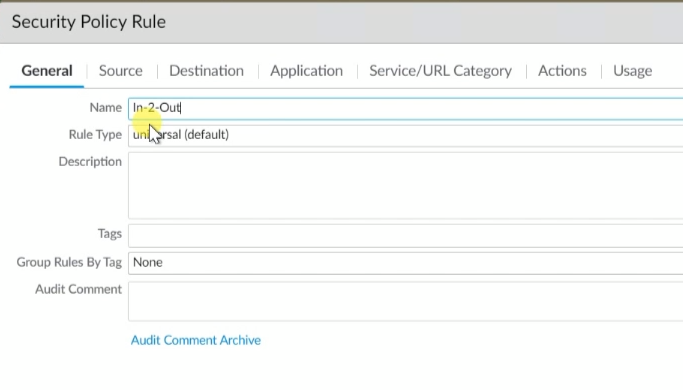683x390 pixels.
Task: Select the Application tab
Action: pos(306,71)
